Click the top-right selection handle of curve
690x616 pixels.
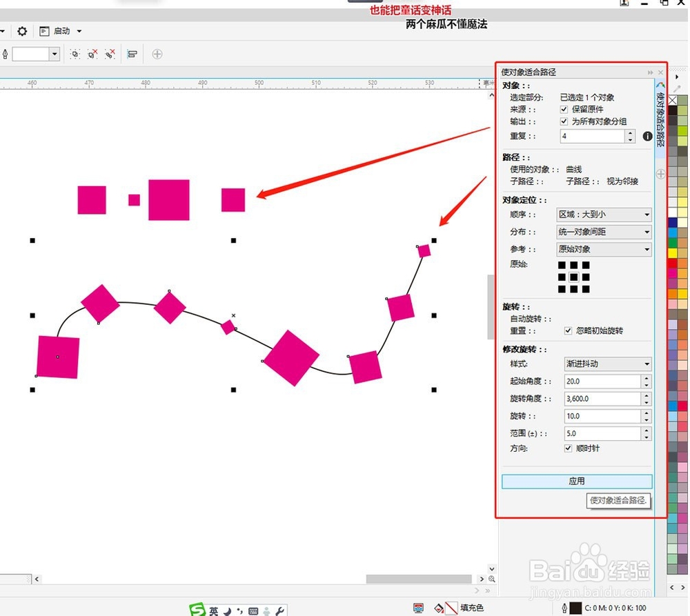coord(434,240)
